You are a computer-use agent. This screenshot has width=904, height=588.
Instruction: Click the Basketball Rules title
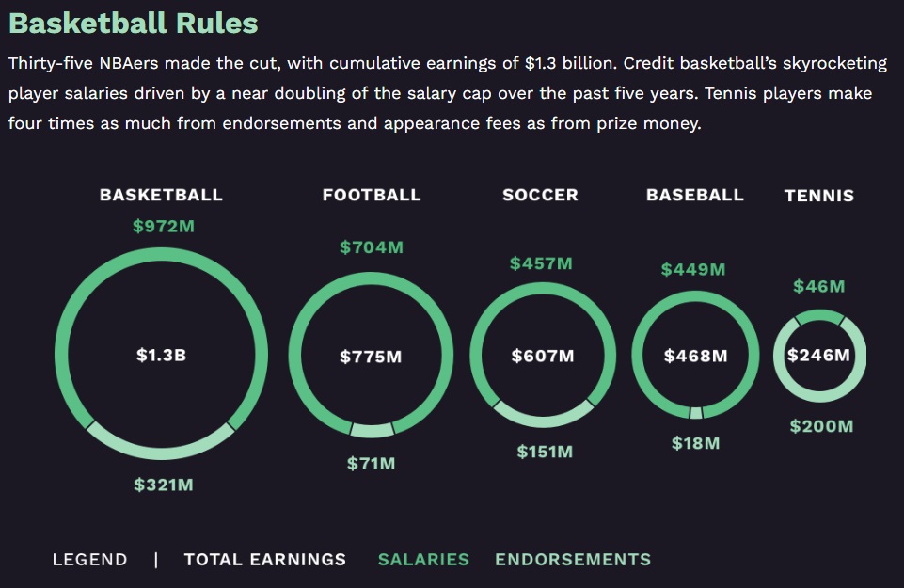coord(133,23)
